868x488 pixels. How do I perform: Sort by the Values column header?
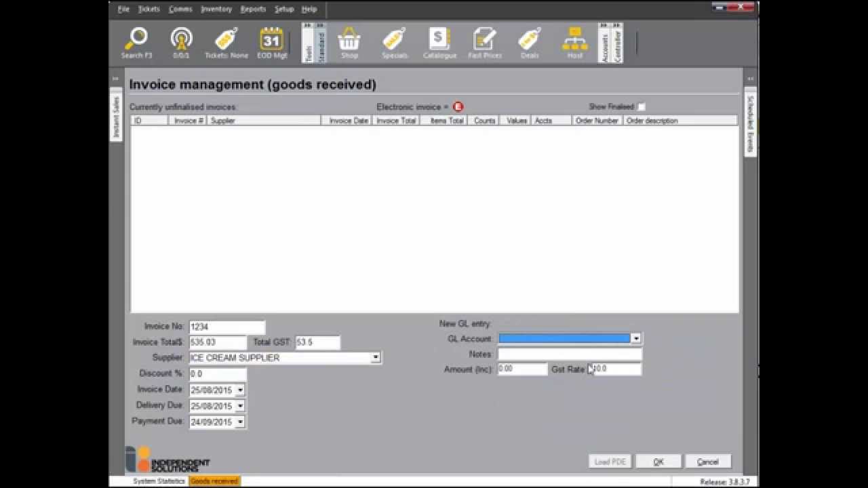515,121
